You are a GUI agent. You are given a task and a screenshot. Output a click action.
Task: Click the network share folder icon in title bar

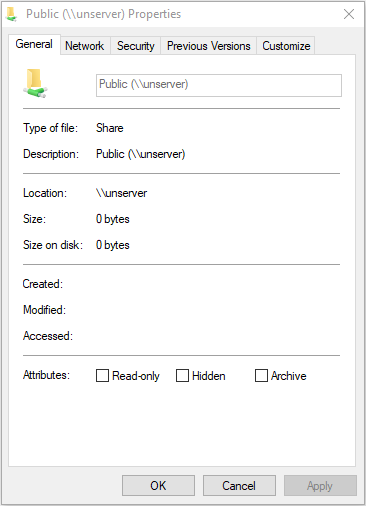click(12, 14)
